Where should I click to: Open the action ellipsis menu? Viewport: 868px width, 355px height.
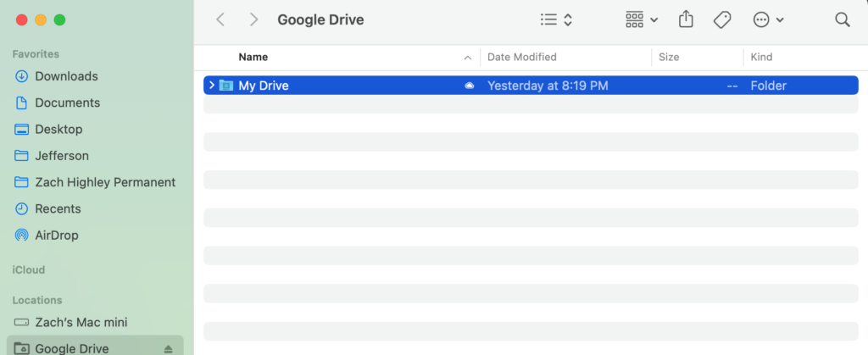click(x=768, y=19)
